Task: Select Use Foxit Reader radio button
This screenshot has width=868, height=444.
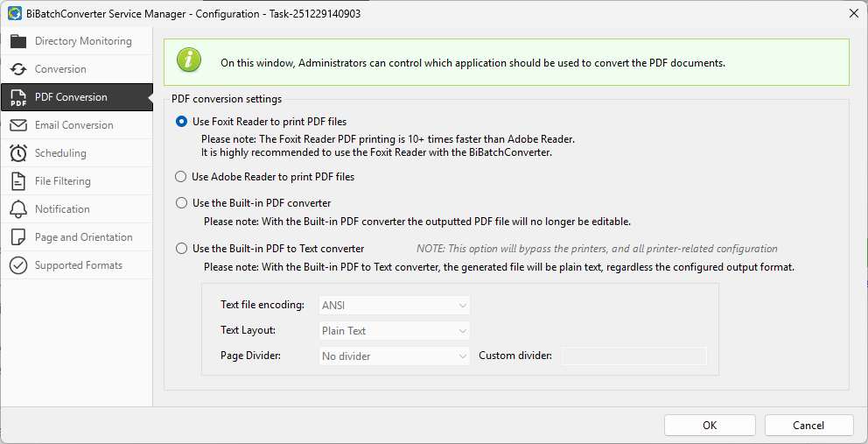Action: 181,122
